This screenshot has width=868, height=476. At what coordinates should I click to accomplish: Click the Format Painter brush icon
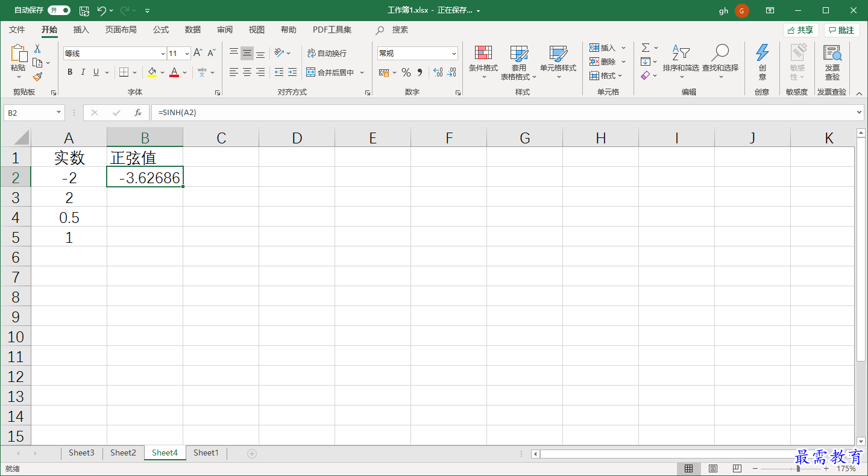click(37, 77)
